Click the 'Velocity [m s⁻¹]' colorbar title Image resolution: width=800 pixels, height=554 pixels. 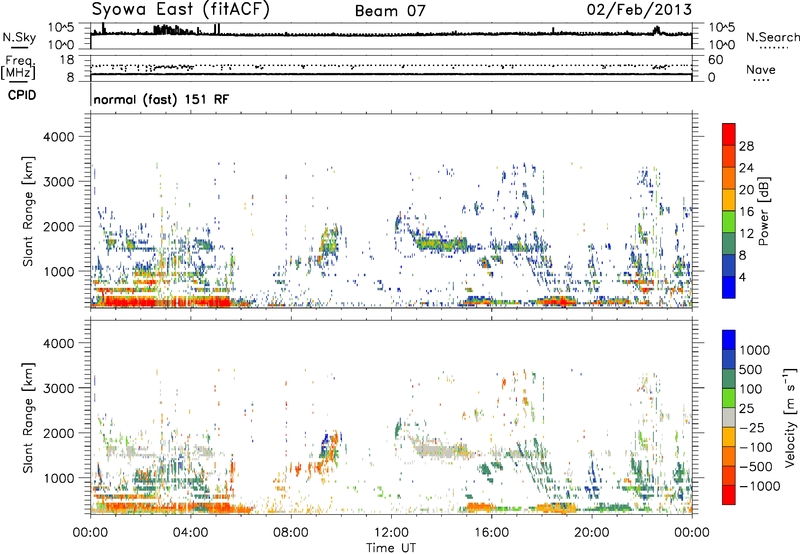pos(790,418)
